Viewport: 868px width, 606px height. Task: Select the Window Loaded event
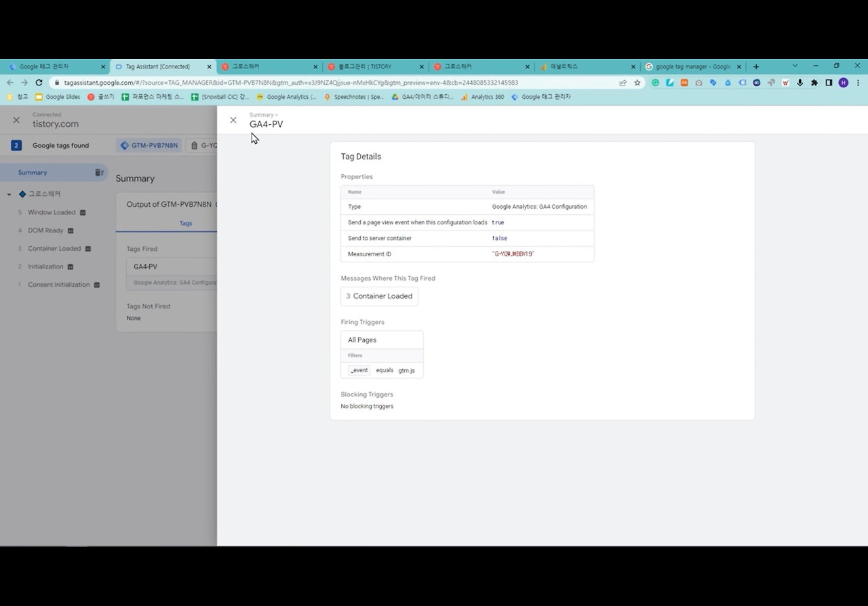click(x=52, y=212)
